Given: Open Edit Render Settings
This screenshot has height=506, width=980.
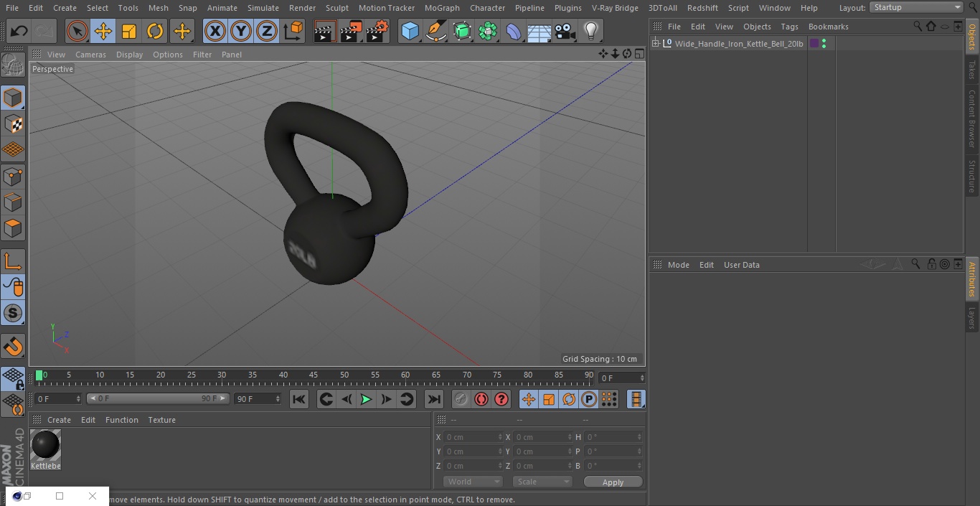Looking at the screenshot, I should pyautogui.click(x=377, y=31).
